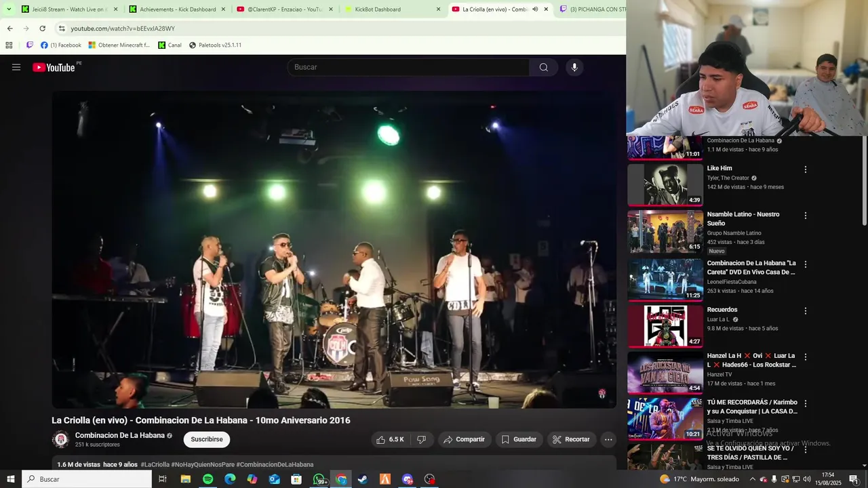Image resolution: width=868 pixels, height=488 pixels.
Task: Open the YouTube guide hamburger menu
Action: coord(16,67)
